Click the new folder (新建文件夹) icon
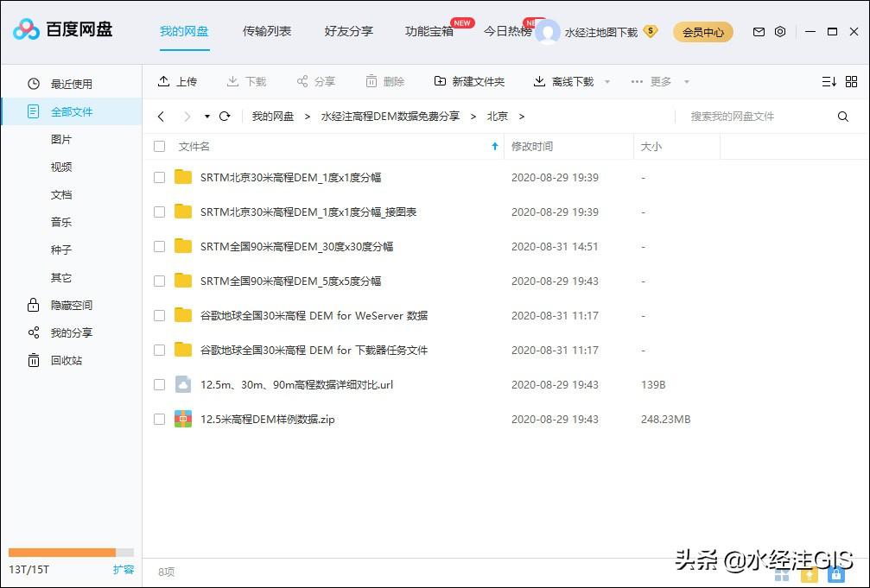Screen dimensions: 870x588 [440, 81]
